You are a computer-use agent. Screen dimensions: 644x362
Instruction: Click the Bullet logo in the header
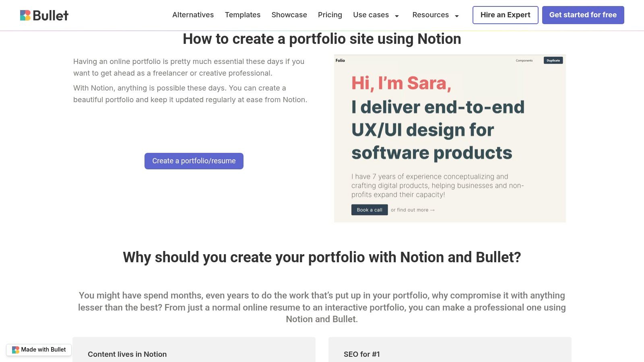(44, 15)
